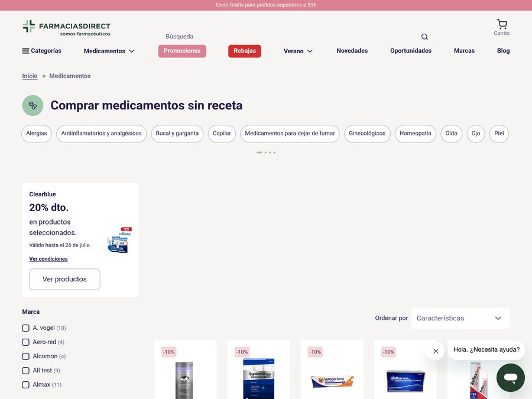The image size is (532, 399).
Task: Select the Ginecológicos category pill
Action: (367, 134)
